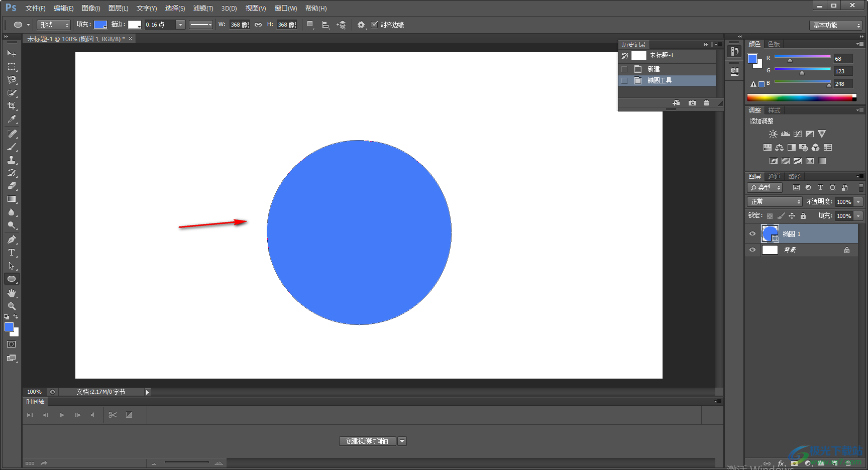
Task: Select the 椭圆工具 history state
Action: 667,80
